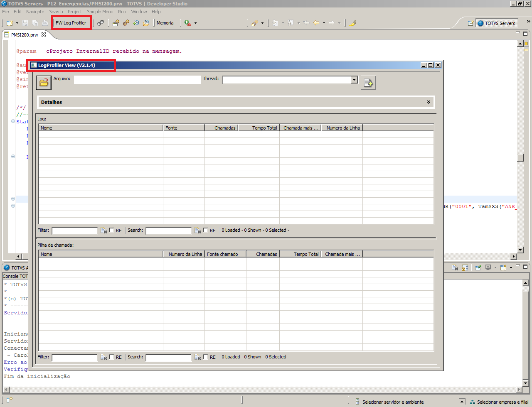Screen dimensions: 532x407
Task: Open the Help menu
Action: tap(156, 12)
